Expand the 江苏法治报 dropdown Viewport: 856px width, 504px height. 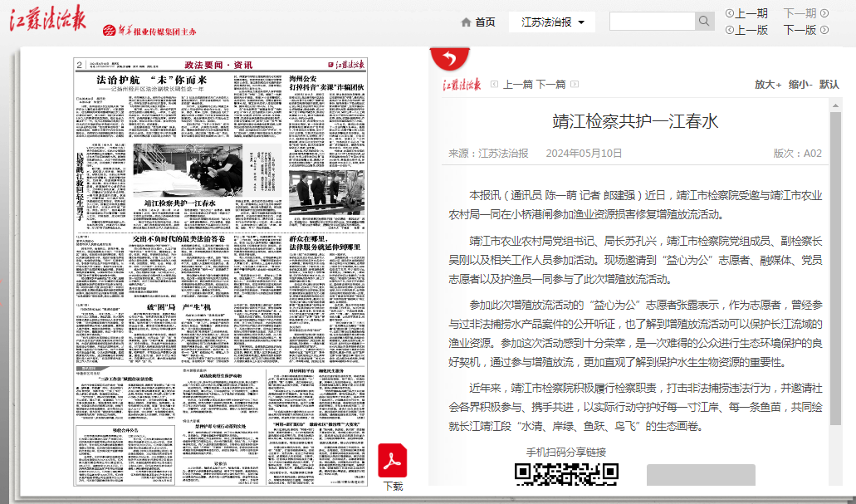pos(552,22)
